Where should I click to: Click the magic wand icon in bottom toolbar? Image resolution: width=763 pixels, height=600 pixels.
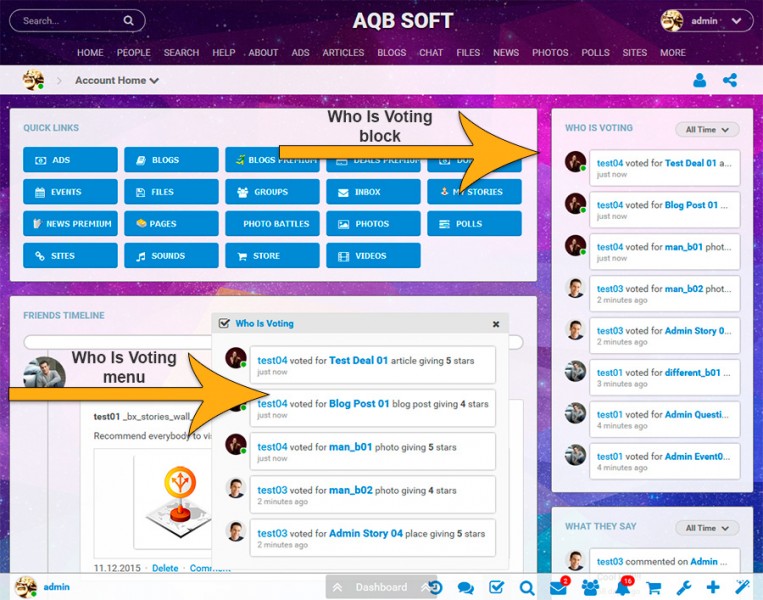[743, 587]
